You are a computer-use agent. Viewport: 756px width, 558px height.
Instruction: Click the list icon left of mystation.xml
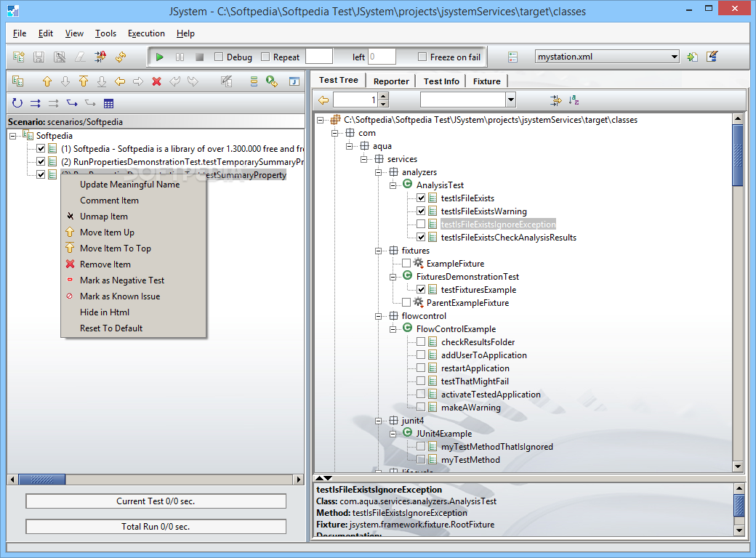click(512, 57)
